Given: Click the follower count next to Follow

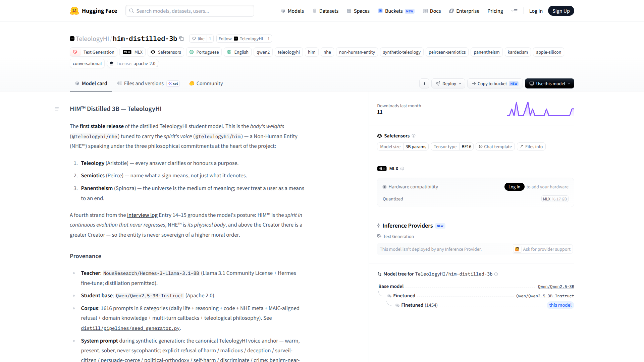Looking at the screenshot, I should point(268,39).
